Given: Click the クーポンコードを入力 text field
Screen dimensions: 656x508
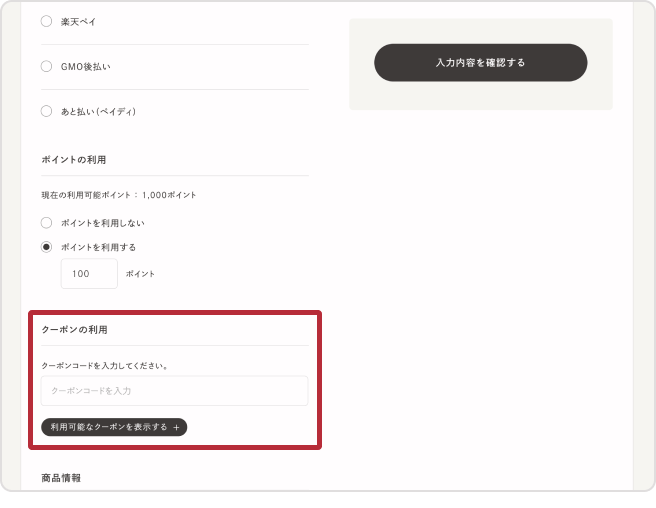Looking at the screenshot, I should pyautogui.click(x=174, y=390).
